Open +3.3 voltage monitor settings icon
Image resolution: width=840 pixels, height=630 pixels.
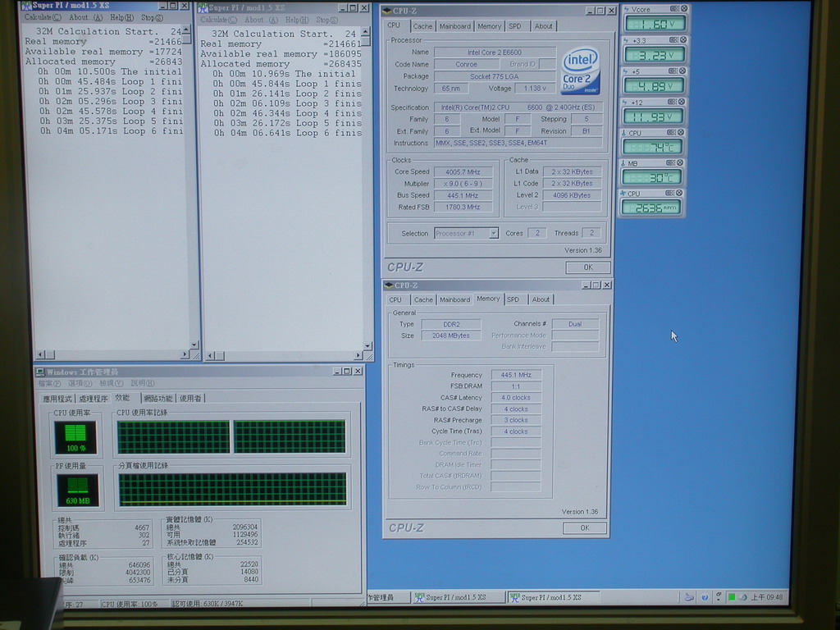(x=674, y=39)
